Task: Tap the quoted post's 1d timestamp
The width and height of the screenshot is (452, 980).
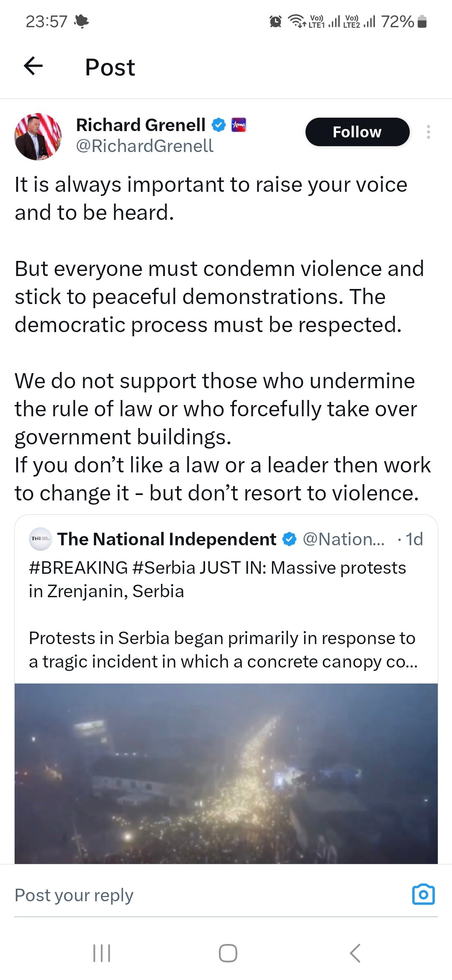Action: [x=414, y=539]
